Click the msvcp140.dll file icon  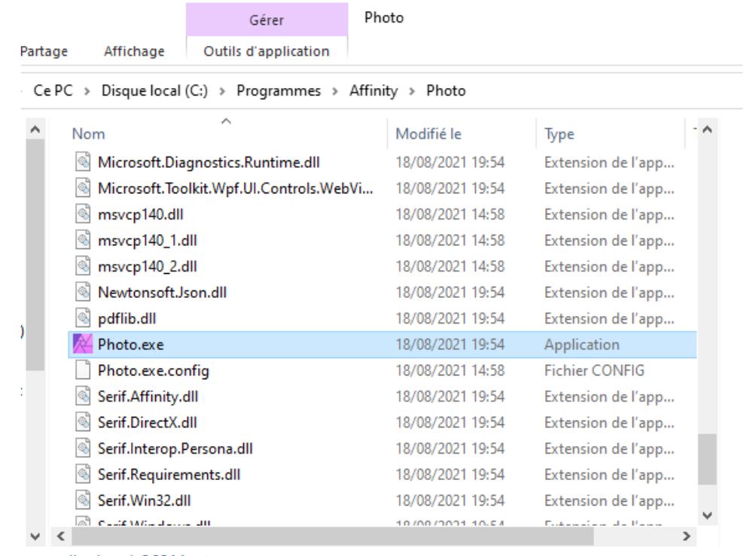[x=83, y=214]
